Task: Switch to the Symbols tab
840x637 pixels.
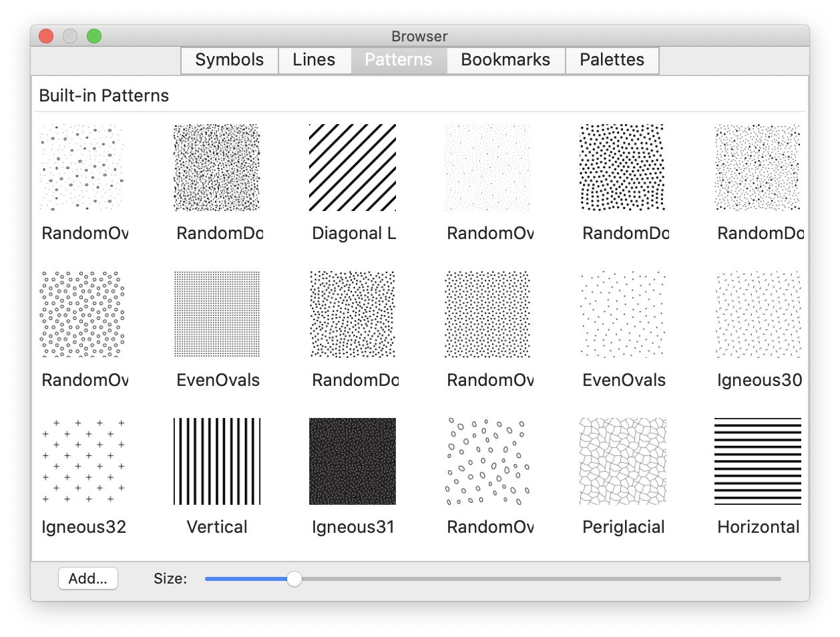Action: (229, 60)
